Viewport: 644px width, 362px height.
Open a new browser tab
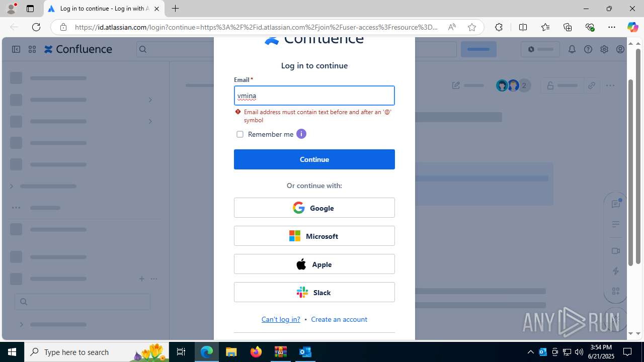click(175, 9)
